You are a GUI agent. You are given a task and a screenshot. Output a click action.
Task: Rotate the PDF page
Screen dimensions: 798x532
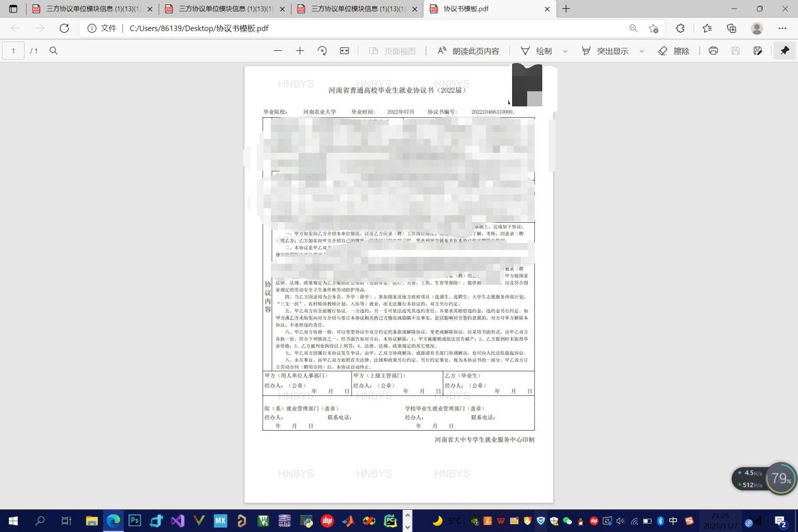click(322, 51)
